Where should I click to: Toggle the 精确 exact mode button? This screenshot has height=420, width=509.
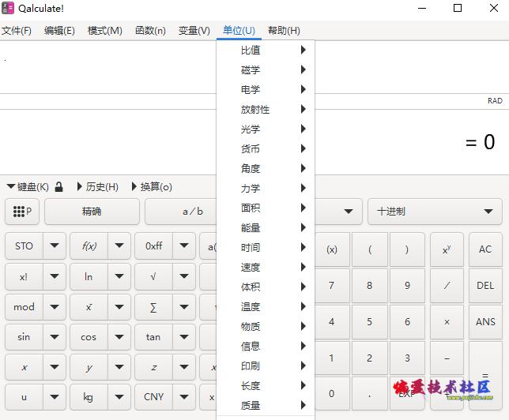(92, 212)
